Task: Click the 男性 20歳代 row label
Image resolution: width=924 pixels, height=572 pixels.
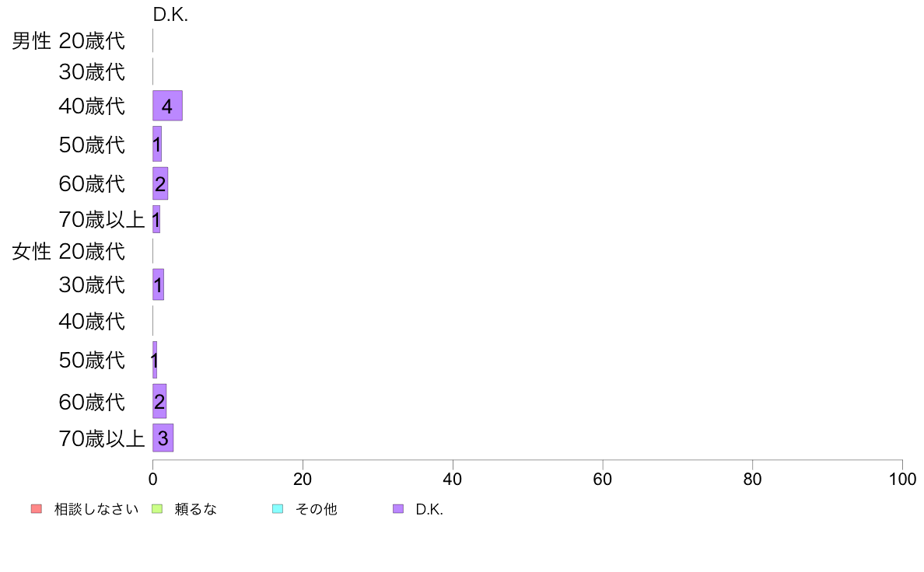Action: pyautogui.click(x=68, y=40)
